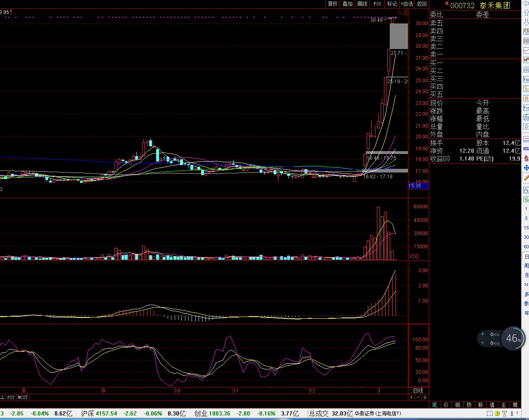The width and height of the screenshot is (529, 420).
Task: Click the candlestick chart icon in right toolbar
Action: 526,60
